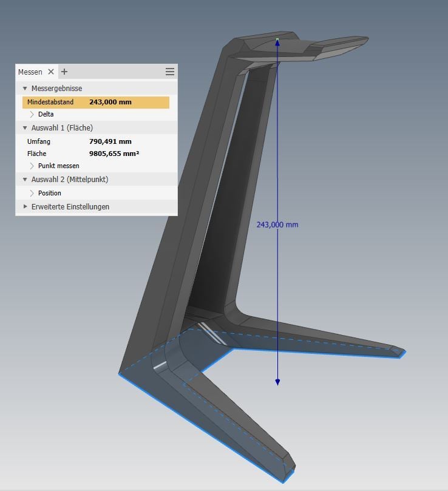Add a new measurement with plus icon
This screenshot has height=491, width=448.
64,72
